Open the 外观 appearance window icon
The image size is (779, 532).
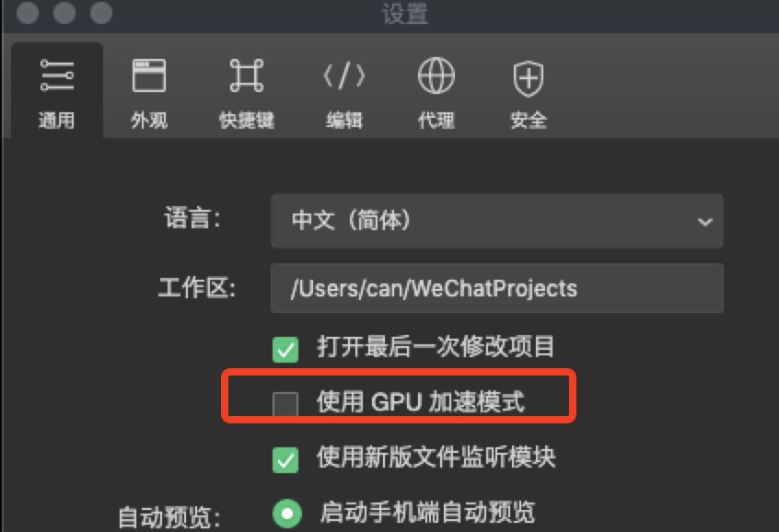[x=149, y=75]
